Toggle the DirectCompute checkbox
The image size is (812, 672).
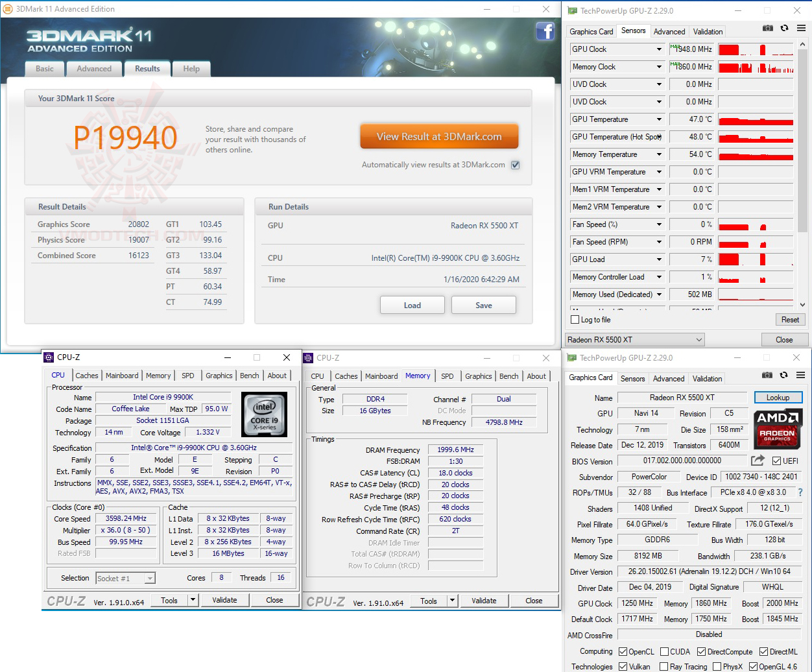click(701, 652)
